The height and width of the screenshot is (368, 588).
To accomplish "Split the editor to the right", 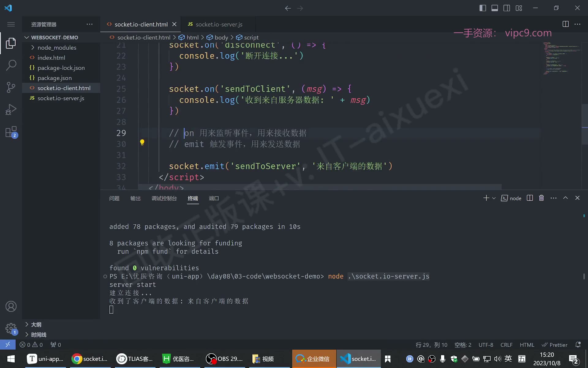I will click(x=566, y=24).
